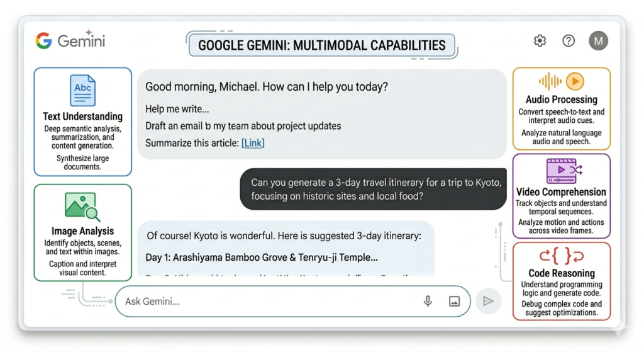Open the M profile avatar
The width and height of the screenshot is (644, 352).
(x=599, y=41)
